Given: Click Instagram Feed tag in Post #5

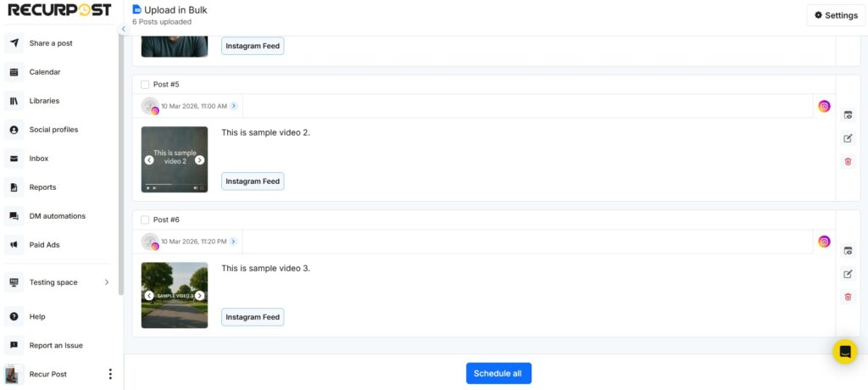Looking at the screenshot, I should pos(253,181).
